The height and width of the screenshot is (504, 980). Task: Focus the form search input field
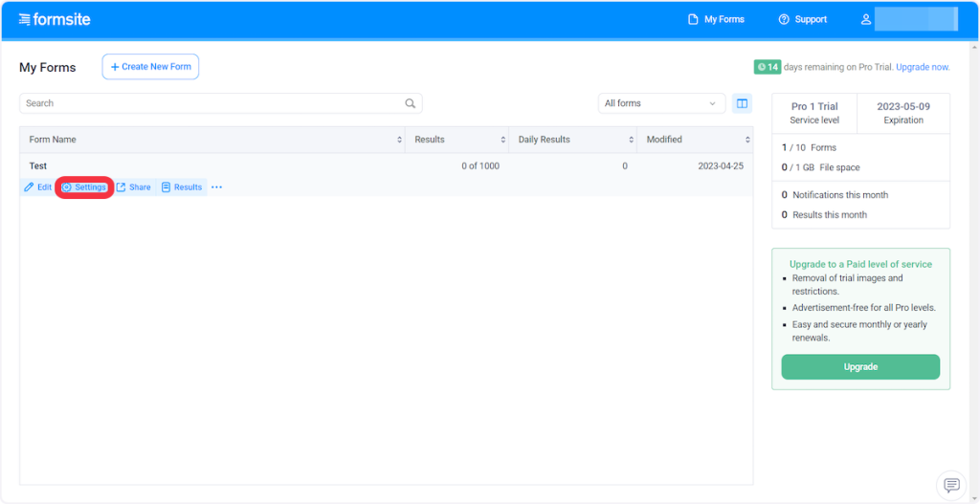tap(211, 103)
